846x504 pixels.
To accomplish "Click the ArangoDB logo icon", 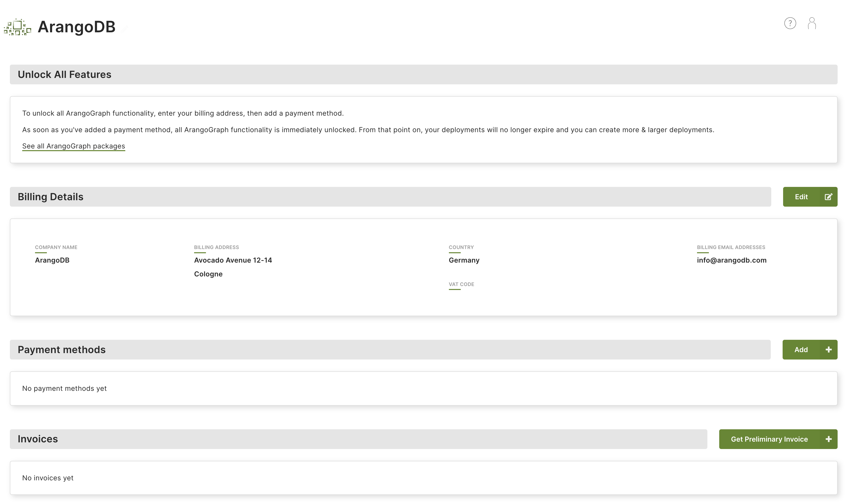I will (17, 27).
